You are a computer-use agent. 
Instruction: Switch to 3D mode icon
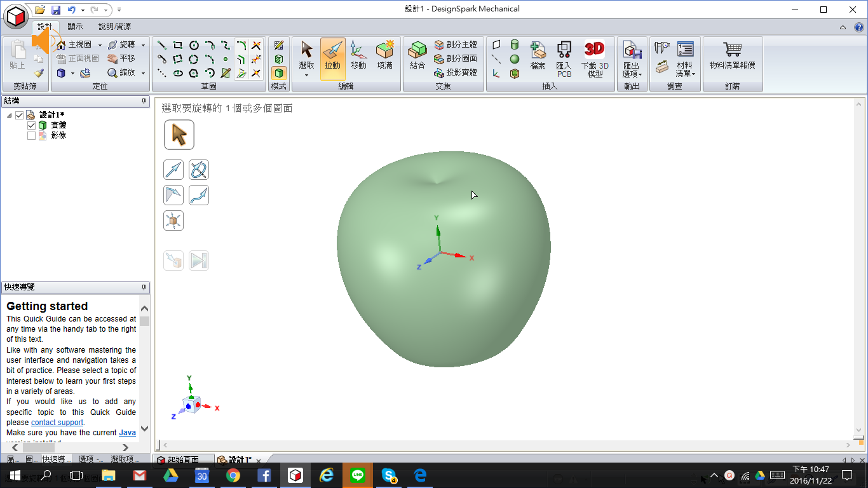coord(278,73)
